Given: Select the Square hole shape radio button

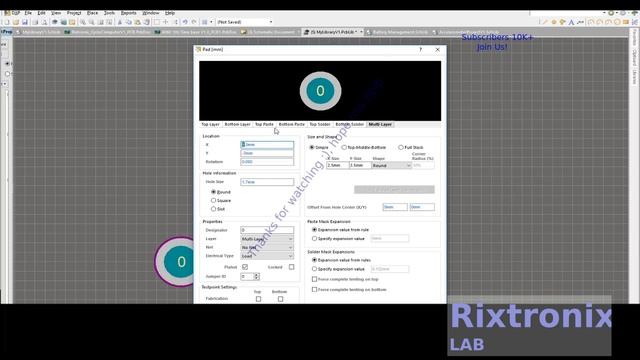Looking at the screenshot, I should tap(213, 200).
